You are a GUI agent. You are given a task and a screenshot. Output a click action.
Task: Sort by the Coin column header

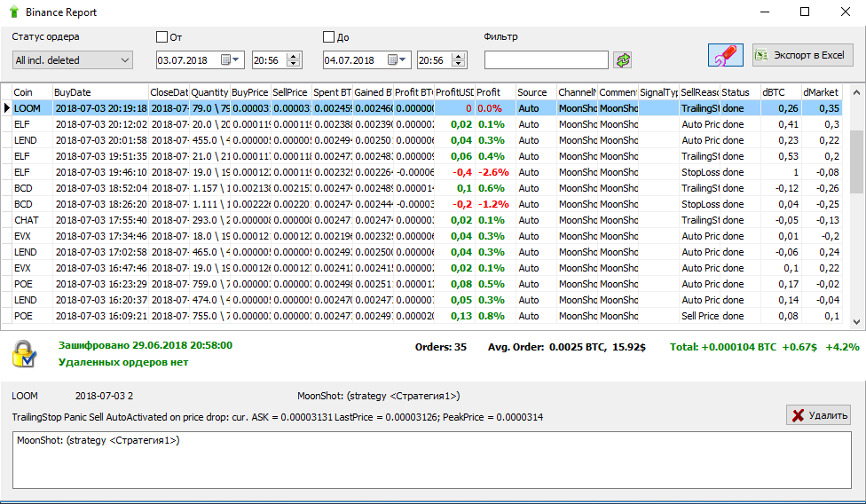(31, 92)
